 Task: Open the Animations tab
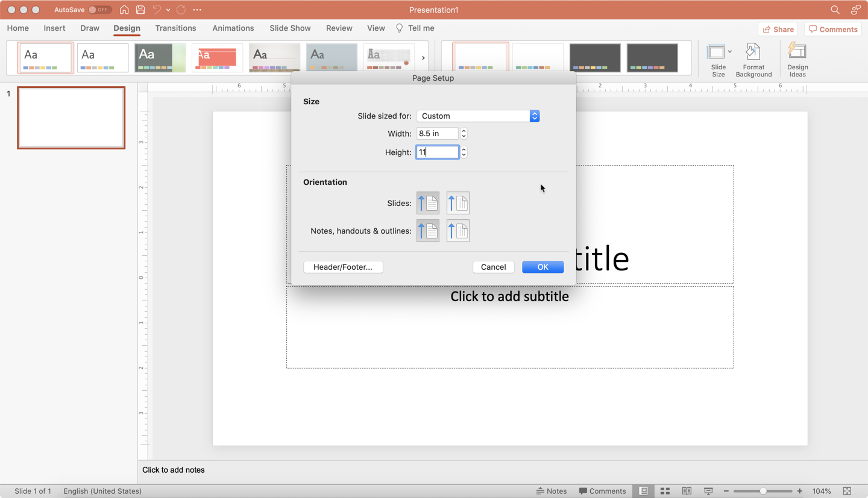pos(233,28)
